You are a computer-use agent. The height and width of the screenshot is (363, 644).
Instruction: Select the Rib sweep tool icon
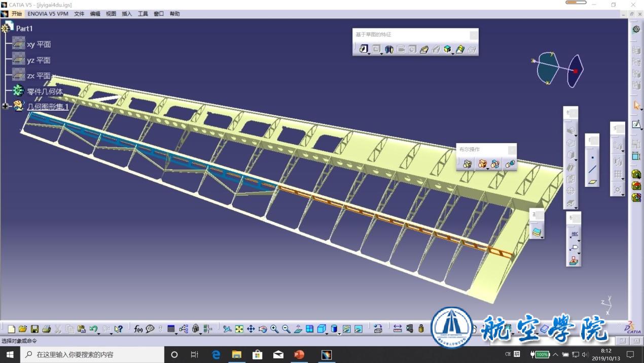click(424, 49)
